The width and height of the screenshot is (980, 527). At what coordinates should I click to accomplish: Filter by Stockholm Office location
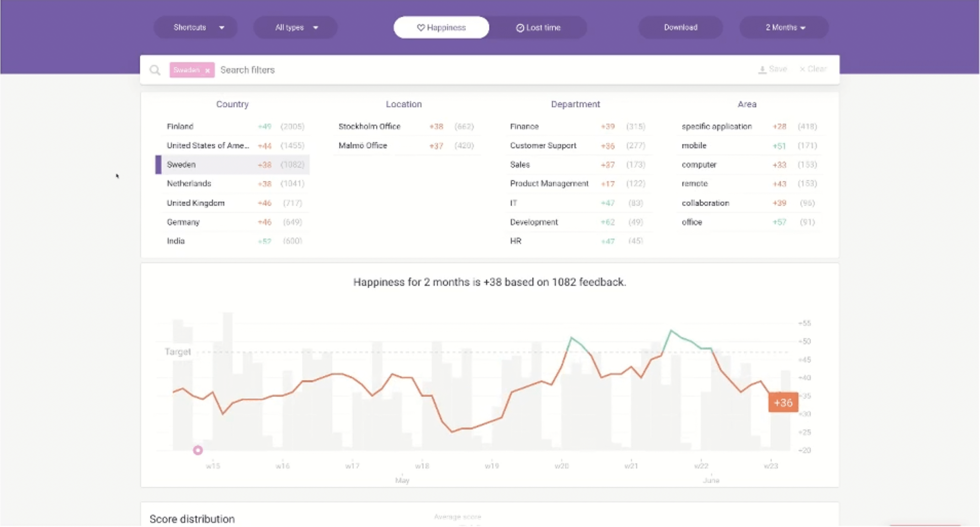tap(406, 126)
